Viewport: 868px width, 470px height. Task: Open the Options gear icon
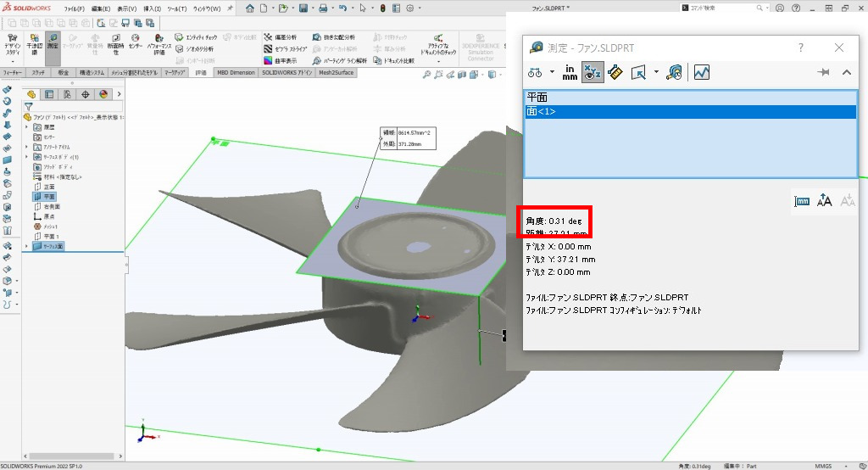pyautogui.click(x=410, y=8)
